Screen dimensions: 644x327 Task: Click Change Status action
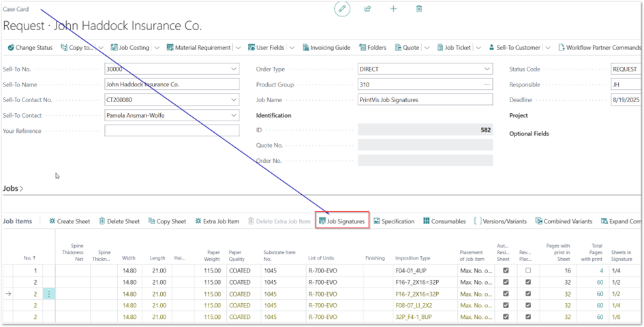(29, 48)
